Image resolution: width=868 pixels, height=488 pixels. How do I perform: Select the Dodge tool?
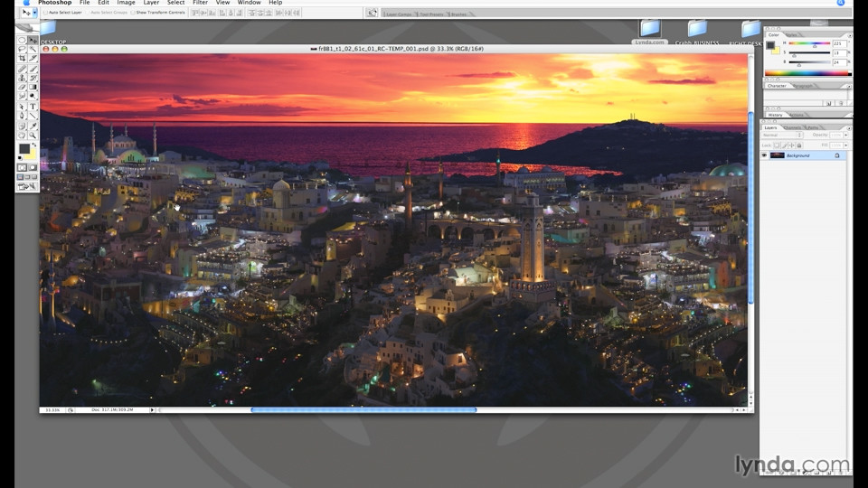pos(33,97)
